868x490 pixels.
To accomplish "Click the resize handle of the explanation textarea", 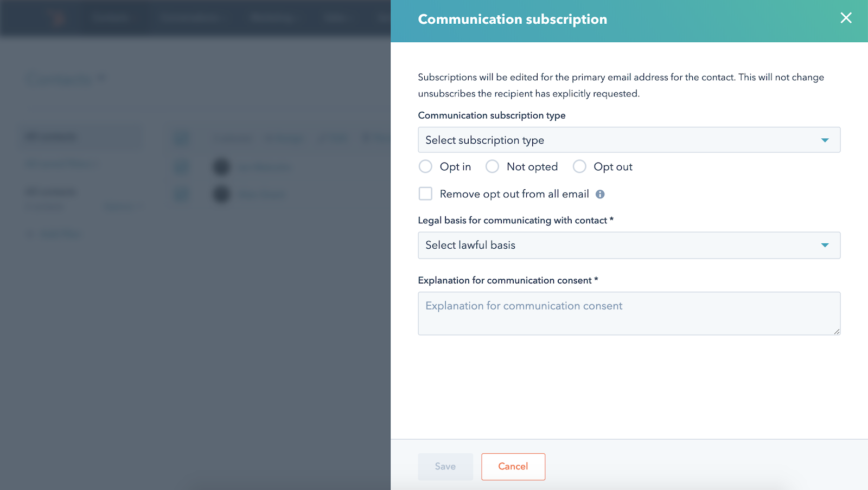I will pyautogui.click(x=837, y=331).
